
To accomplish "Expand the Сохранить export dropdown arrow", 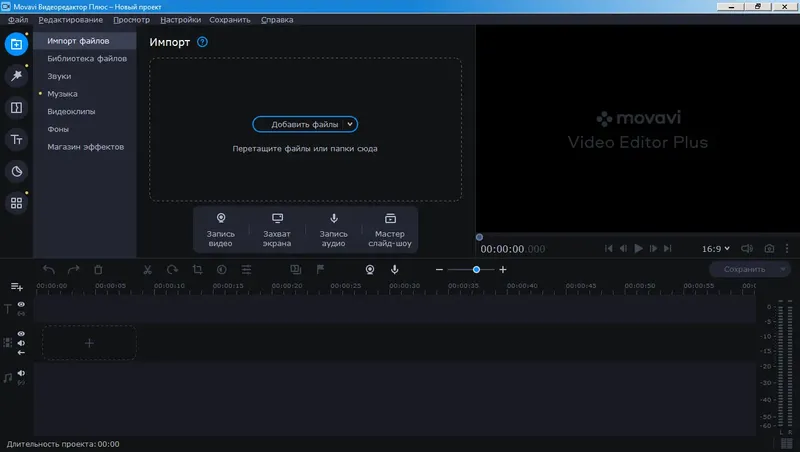I will 783,269.
